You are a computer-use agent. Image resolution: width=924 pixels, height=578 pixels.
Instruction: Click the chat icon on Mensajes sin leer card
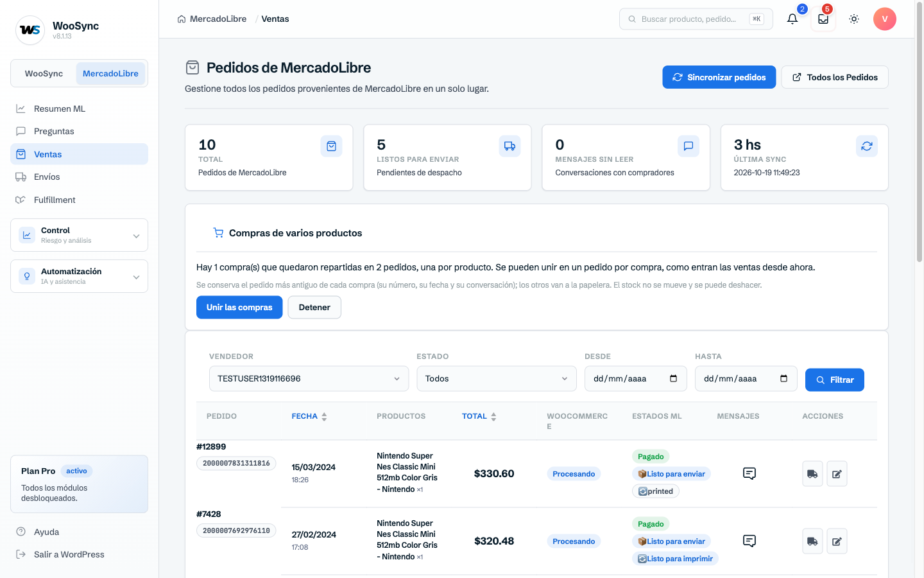pos(689,146)
